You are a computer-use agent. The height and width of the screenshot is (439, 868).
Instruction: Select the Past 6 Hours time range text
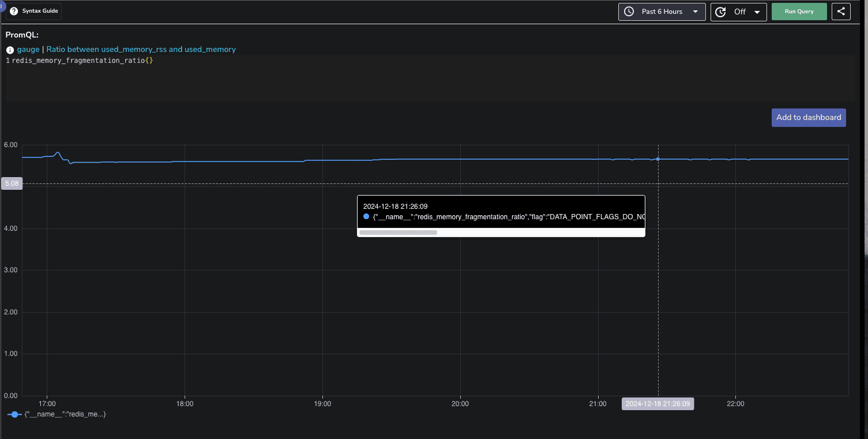click(x=662, y=12)
